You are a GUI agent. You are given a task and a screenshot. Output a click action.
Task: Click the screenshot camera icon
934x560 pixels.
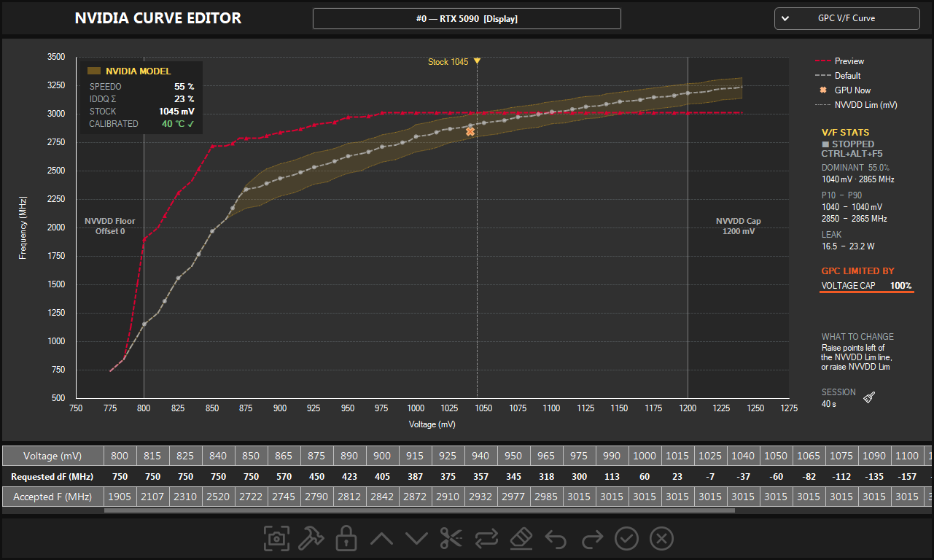(x=276, y=539)
